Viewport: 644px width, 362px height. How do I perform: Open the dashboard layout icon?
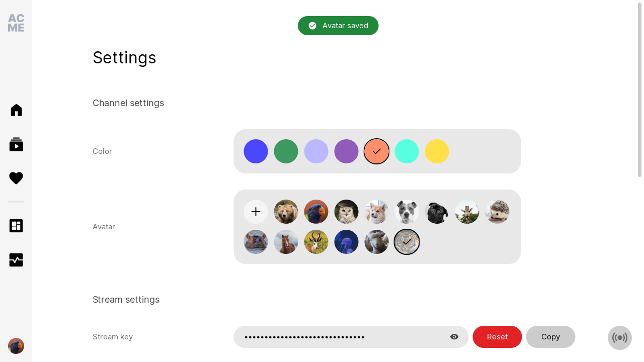click(16, 226)
